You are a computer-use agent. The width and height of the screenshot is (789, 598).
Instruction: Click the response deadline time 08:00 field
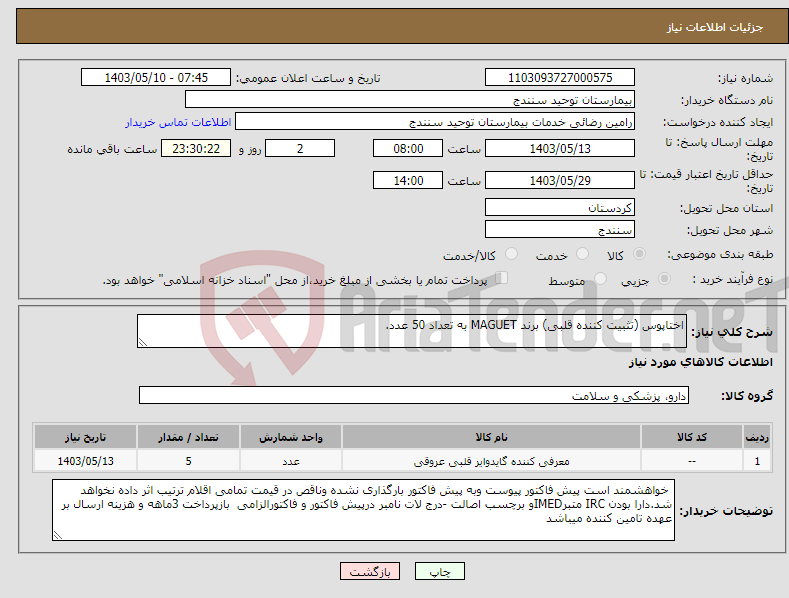[408, 148]
